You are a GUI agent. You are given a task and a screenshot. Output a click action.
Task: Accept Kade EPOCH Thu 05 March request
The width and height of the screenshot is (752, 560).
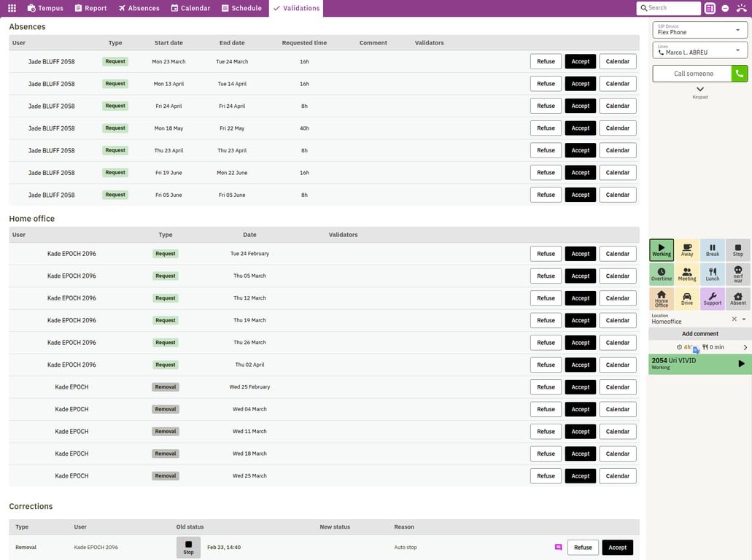pos(581,276)
